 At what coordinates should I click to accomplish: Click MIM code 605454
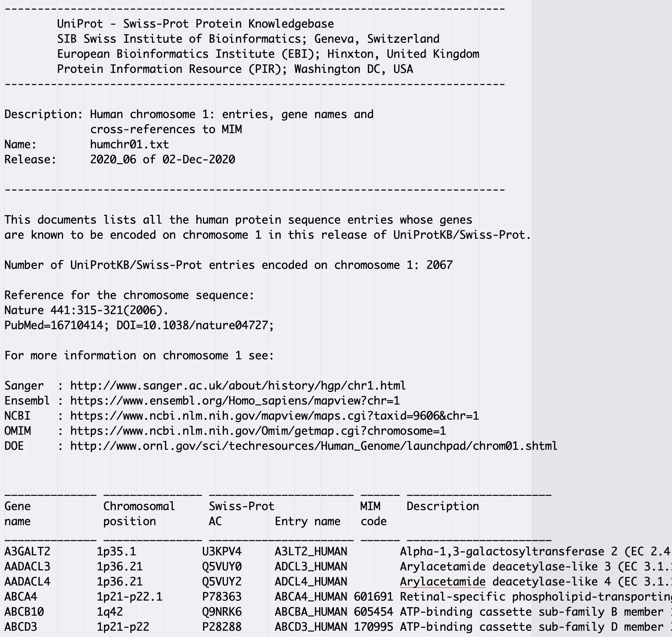[x=373, y=612]
